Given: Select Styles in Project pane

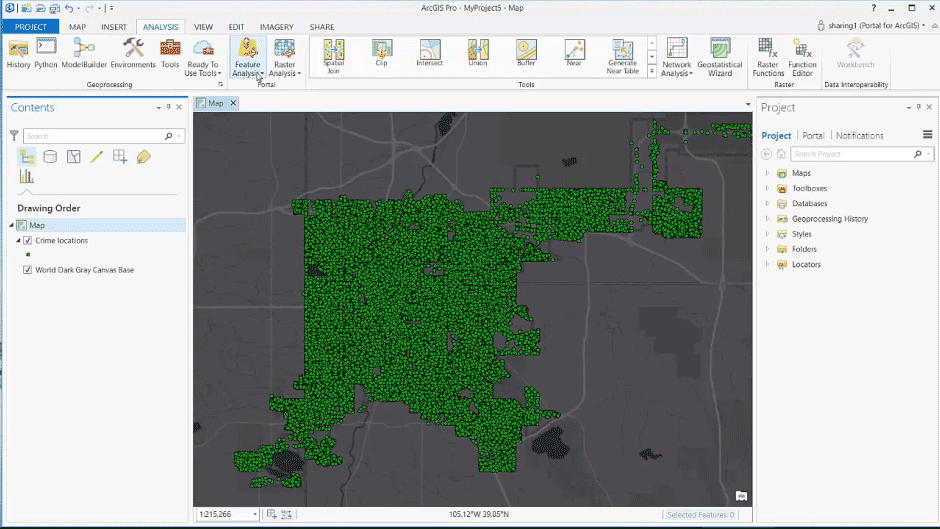Looking at the screenshot, I should click(x=802, y=234).
